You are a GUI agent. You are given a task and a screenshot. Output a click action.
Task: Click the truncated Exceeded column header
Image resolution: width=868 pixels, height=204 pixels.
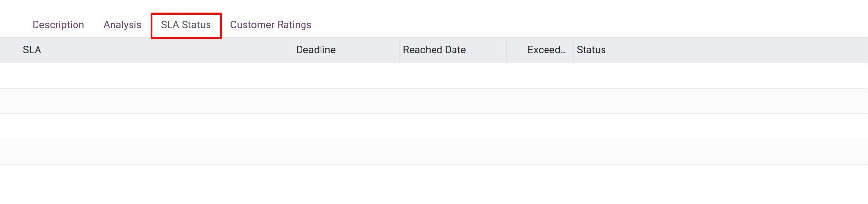(x=547, y=50)
